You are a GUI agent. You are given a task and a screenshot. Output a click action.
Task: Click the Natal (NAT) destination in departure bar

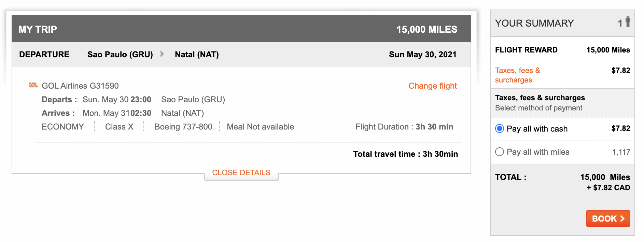point(197,55)
